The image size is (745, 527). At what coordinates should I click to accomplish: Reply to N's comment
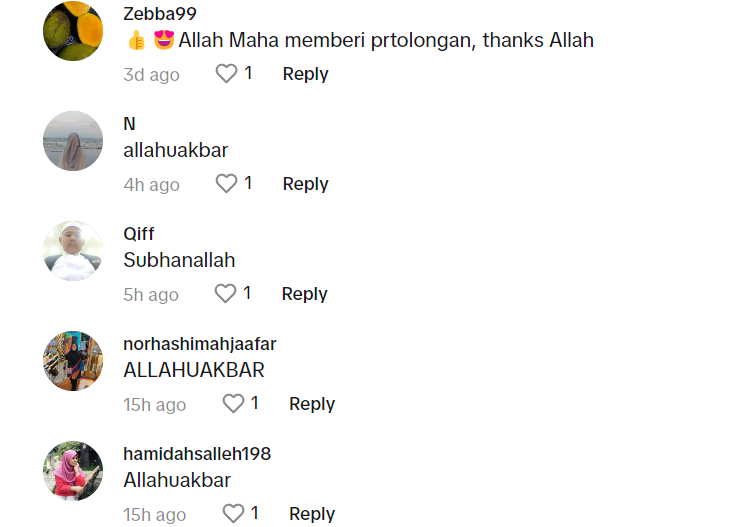click(x=305, y=184)
